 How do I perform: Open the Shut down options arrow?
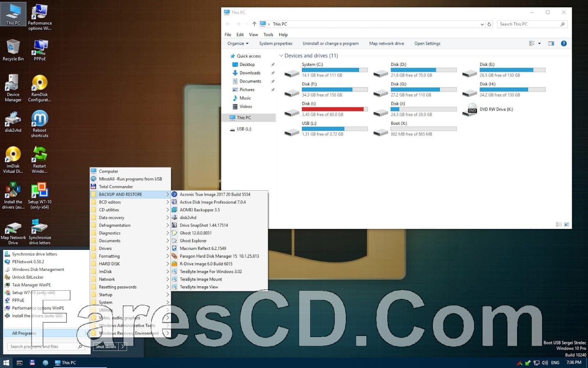point(123,347)
